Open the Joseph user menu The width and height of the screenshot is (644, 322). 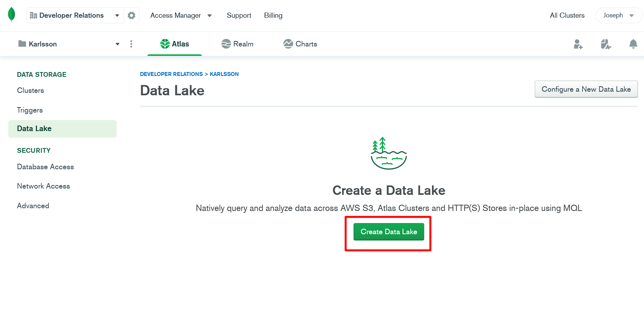pyautogui.click(x=618, y=15)
